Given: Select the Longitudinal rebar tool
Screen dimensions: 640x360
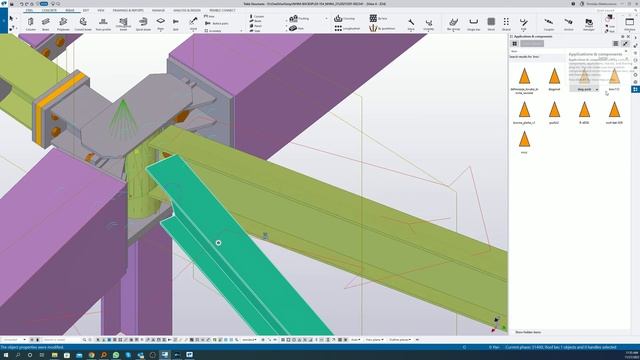Looking at the screenshot, I should pos(347,28).
